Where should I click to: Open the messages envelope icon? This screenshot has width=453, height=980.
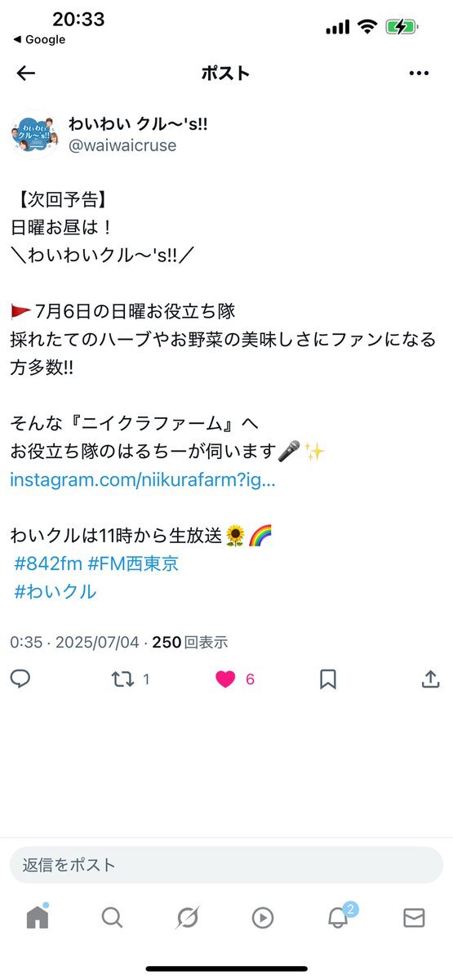point(414,918)
